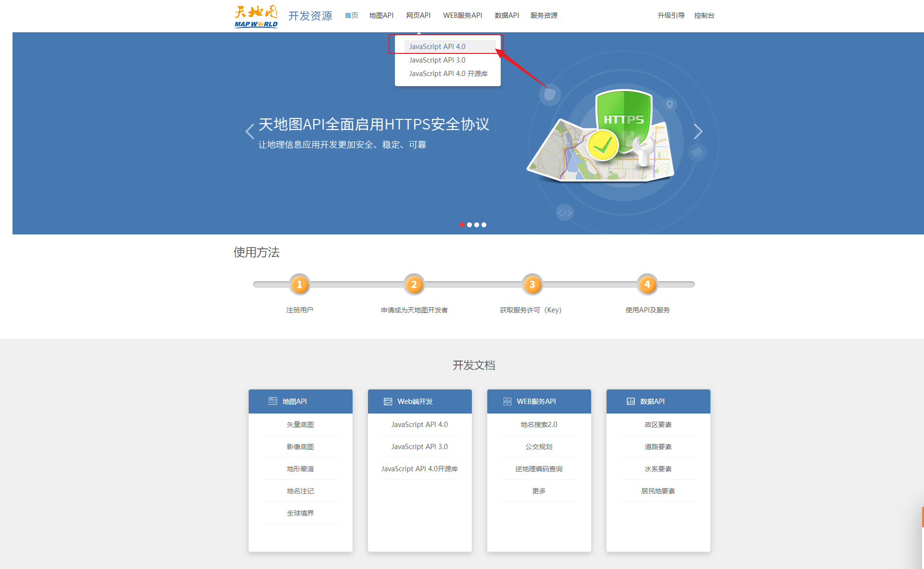Viewport: 924px width, 569px height.
Task: Click the step 1 注册用户 circle
Action: coord(299,284)
